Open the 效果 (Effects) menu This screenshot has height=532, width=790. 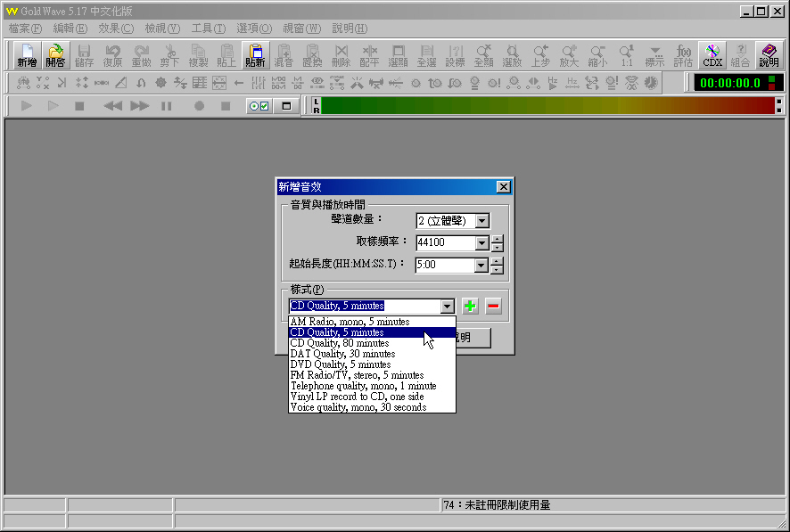tap(116, 29)
